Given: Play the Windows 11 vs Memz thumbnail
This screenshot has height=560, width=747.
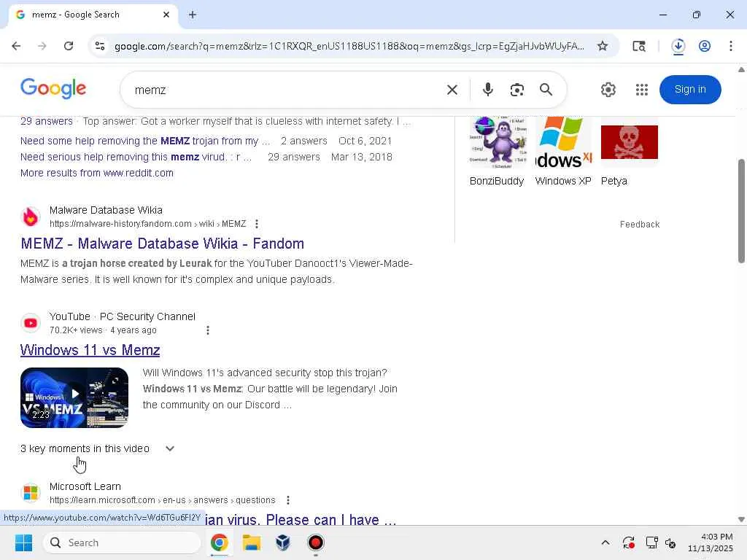Looking at the screenshot, I should [74, 397].
